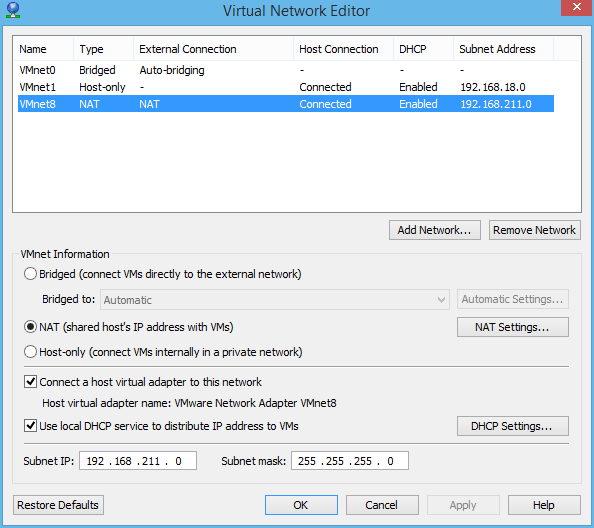This screenshot has width=594, height=528.
Task: Sort by the Name column header
Action: tap(44, 49)
